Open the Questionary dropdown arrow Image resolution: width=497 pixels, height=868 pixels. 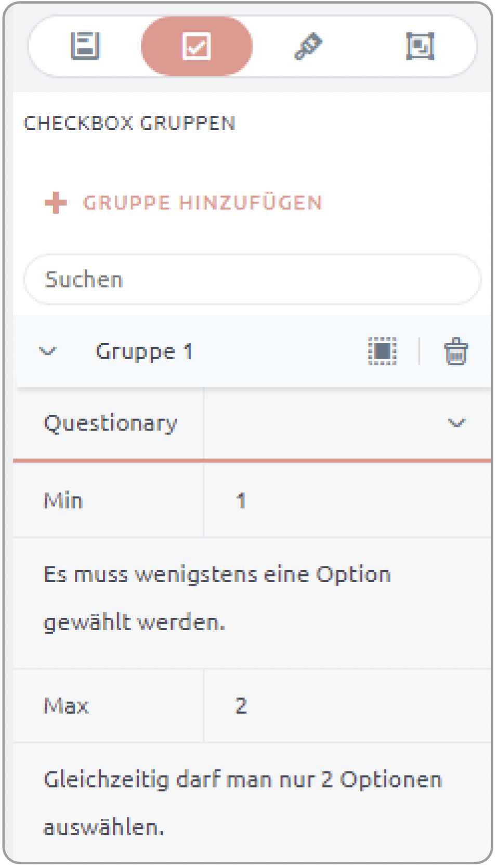point(456,423)
